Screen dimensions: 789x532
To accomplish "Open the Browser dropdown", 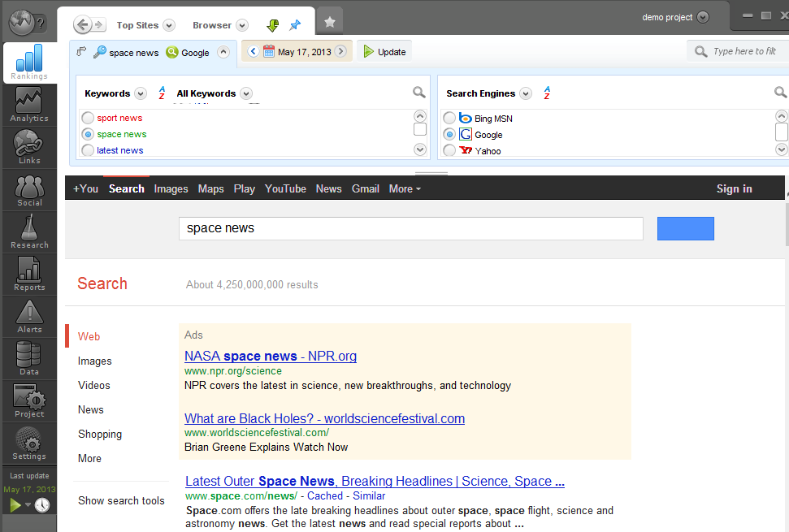I will [242, 25].
